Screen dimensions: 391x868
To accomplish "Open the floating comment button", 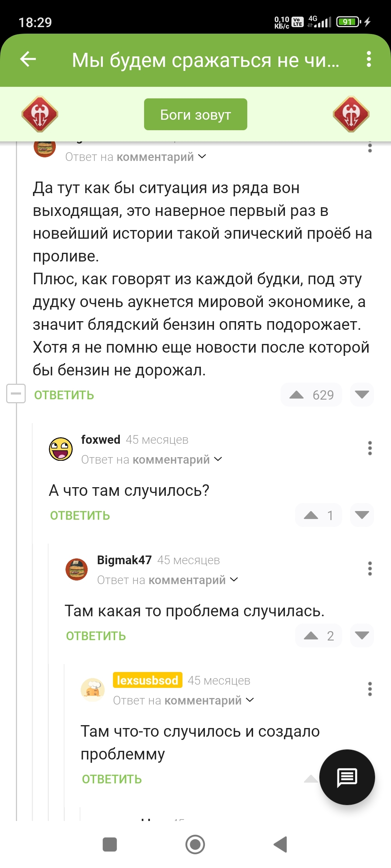I will click(x=347, y=777).
